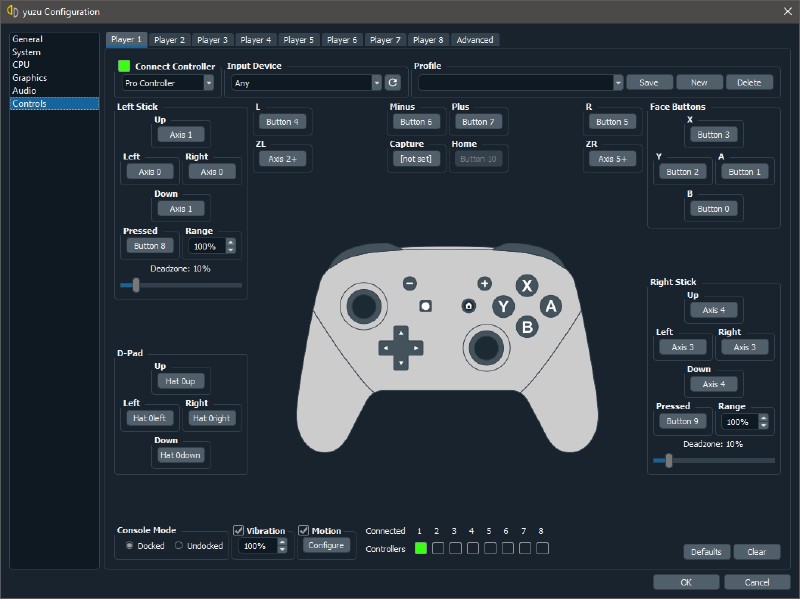The height and width of the screenshot is (599, 800).
Task: Click the Defaults button
Action: tap(706, 551)
